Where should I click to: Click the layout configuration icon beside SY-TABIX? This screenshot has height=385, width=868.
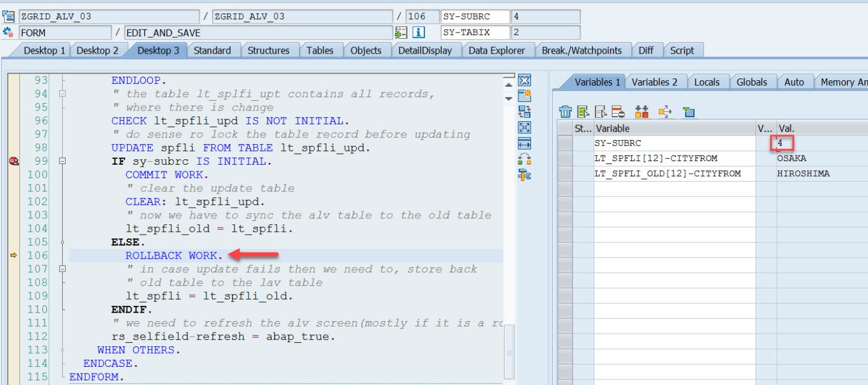[403, 32]
